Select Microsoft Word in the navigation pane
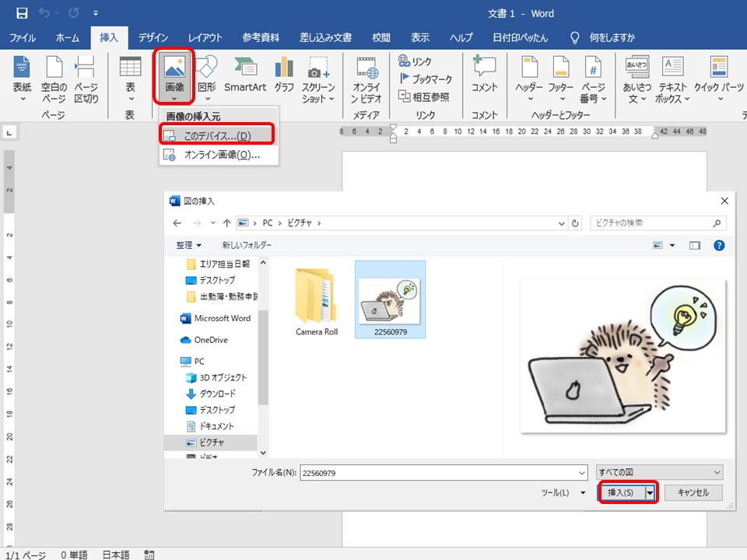The height and width of the screenshot is (560, 747). click(x=216, y=318)
